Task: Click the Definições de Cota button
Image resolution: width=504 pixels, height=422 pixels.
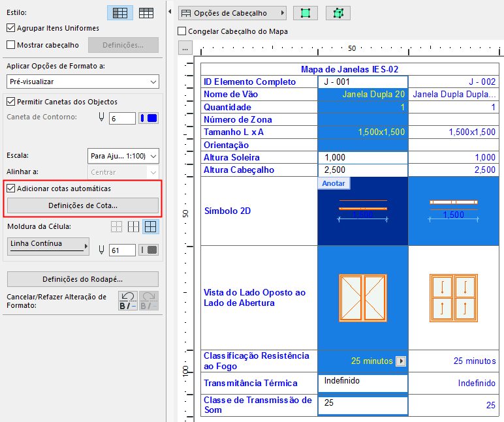Action: click(82, 205)
